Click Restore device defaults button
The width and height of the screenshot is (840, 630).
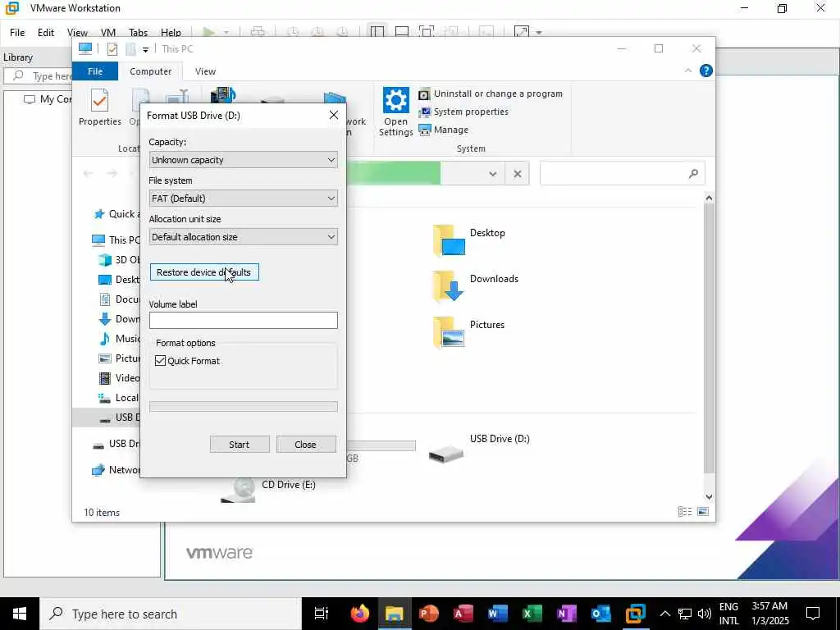click(x=204, y=272)
